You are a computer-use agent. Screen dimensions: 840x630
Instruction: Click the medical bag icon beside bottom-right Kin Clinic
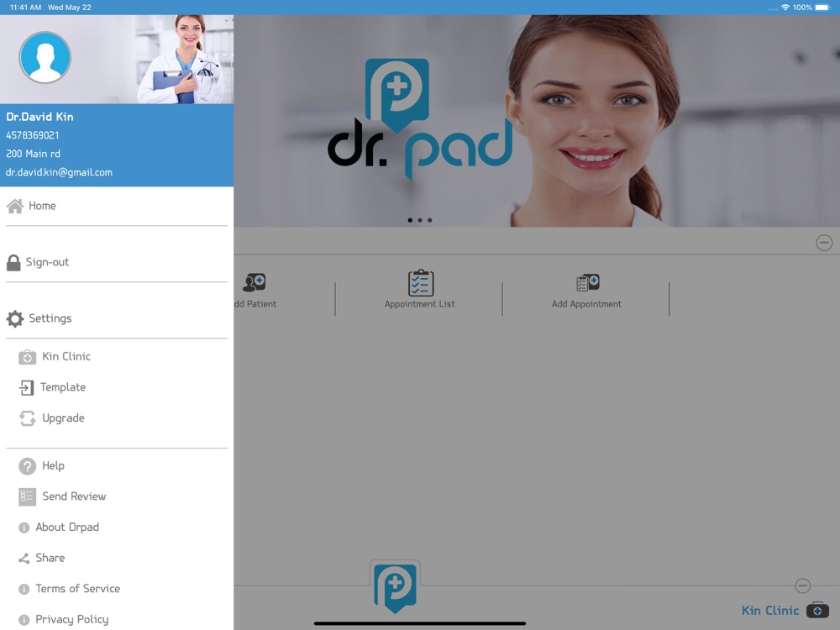pyautogui.click(x=817, y=610)
